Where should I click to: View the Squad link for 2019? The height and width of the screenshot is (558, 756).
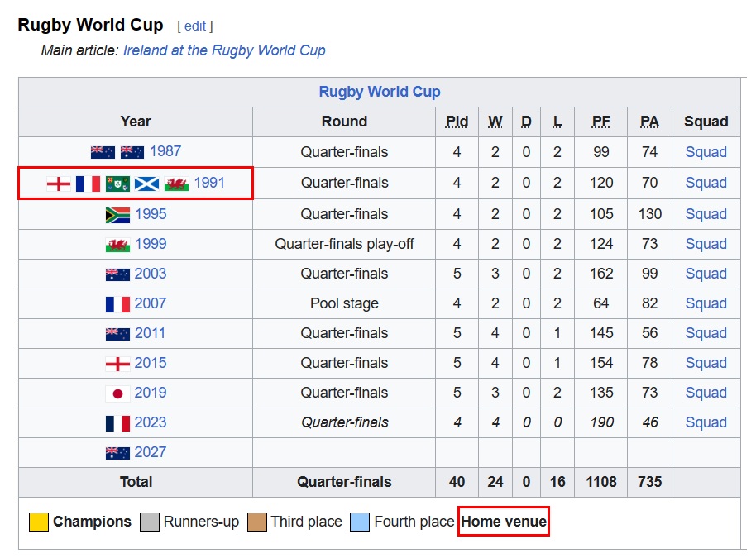(706, 393)
